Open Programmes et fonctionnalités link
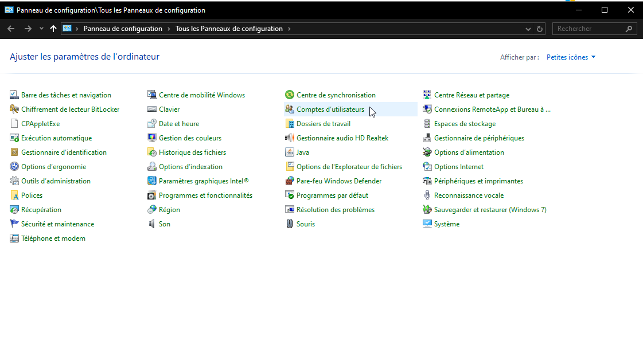The image size is (643, 364). 205,195
